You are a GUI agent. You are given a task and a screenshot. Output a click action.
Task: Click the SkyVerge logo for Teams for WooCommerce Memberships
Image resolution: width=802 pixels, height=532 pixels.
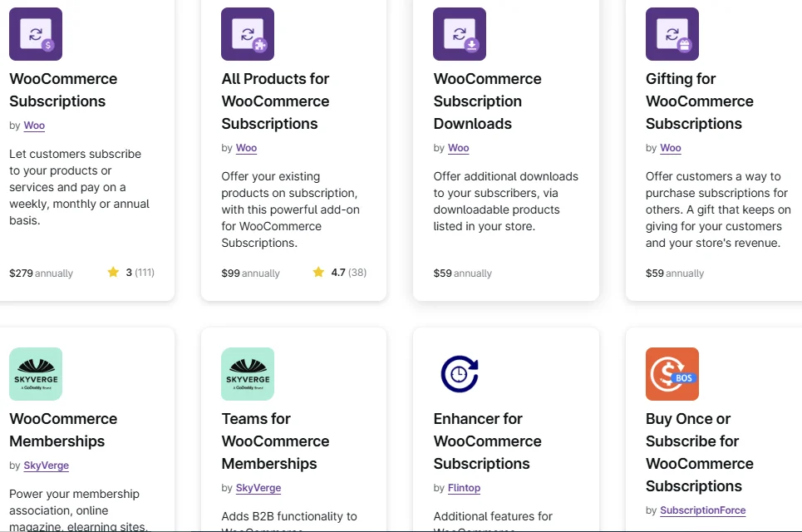tap(248, 374)
